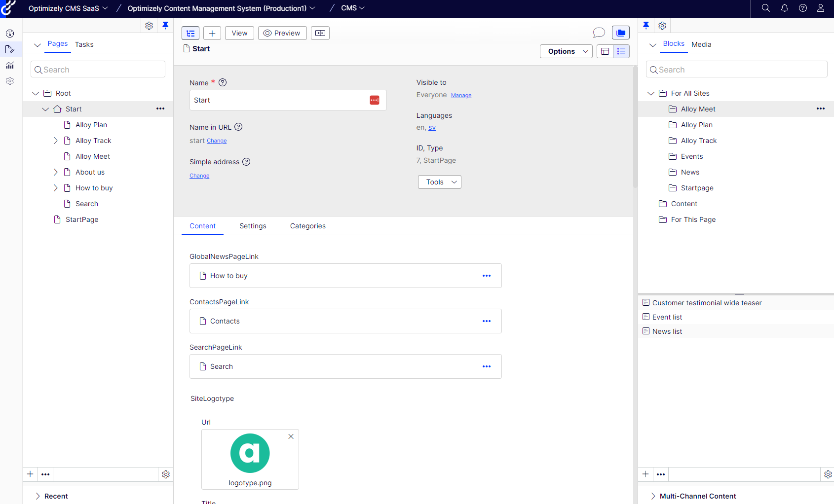Open global search magnifier icon
This screenshot has height=504, width=834.
[x=766, y=8]
